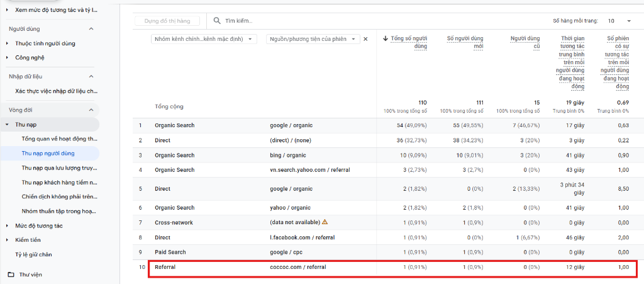Open Thu nạp khách hàng tiềm năng

coord(60,182)
